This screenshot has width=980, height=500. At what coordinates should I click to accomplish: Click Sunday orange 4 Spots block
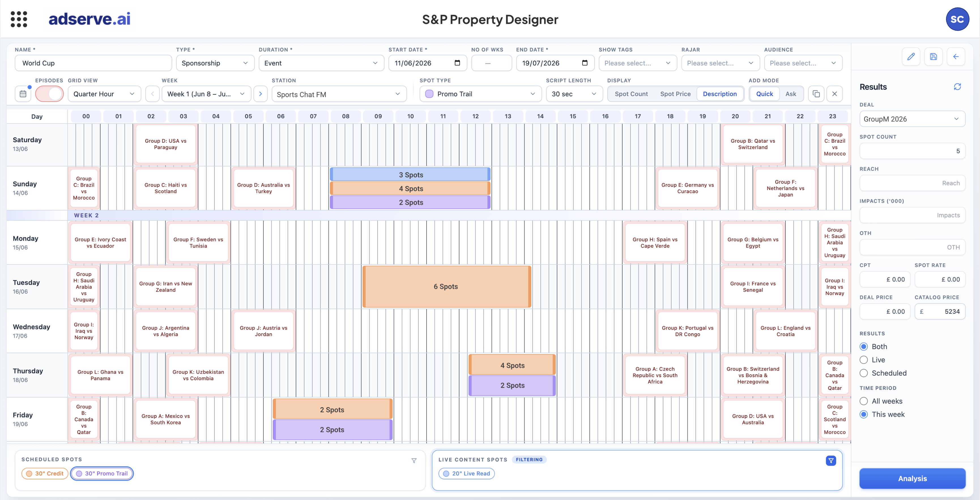[x=410, y=189]
